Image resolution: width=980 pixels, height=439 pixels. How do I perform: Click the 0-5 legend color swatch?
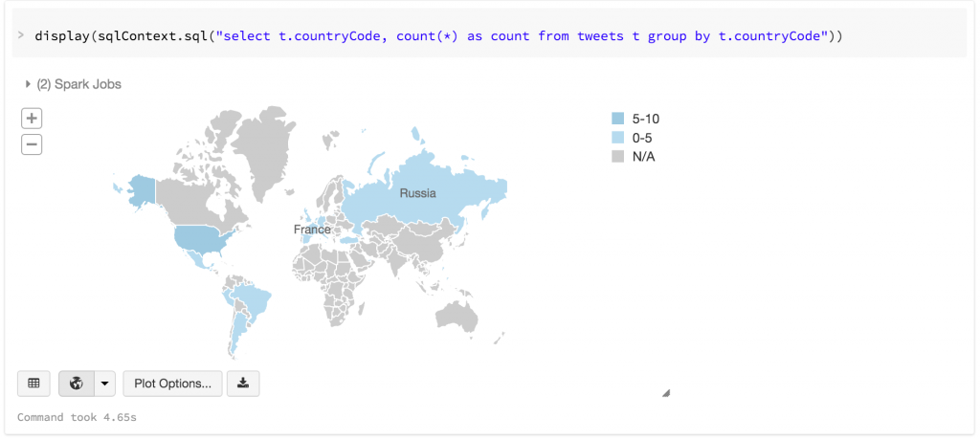pyautogui.click(x=617, y=138)
